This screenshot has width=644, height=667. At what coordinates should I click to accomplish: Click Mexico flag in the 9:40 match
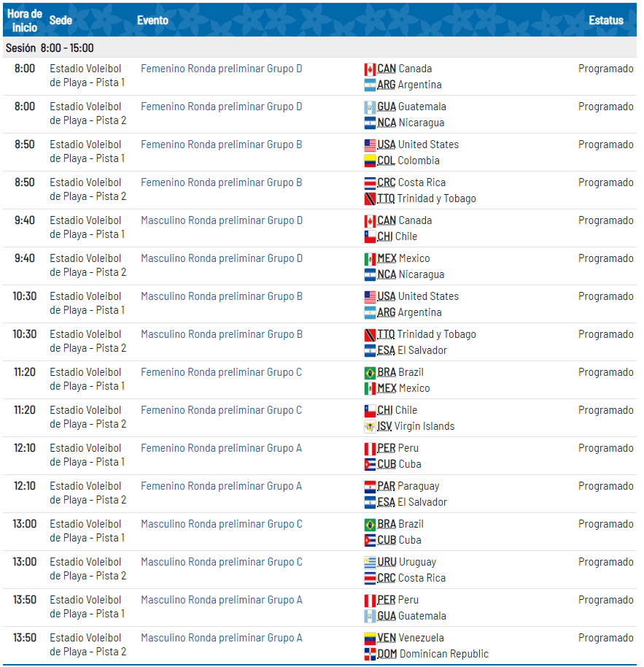point(370,258)
